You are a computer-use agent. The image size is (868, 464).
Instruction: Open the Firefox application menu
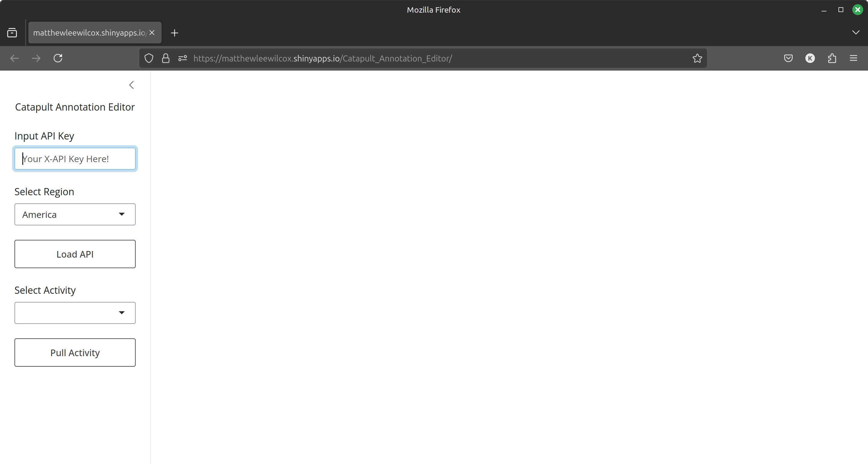[854, 58]
